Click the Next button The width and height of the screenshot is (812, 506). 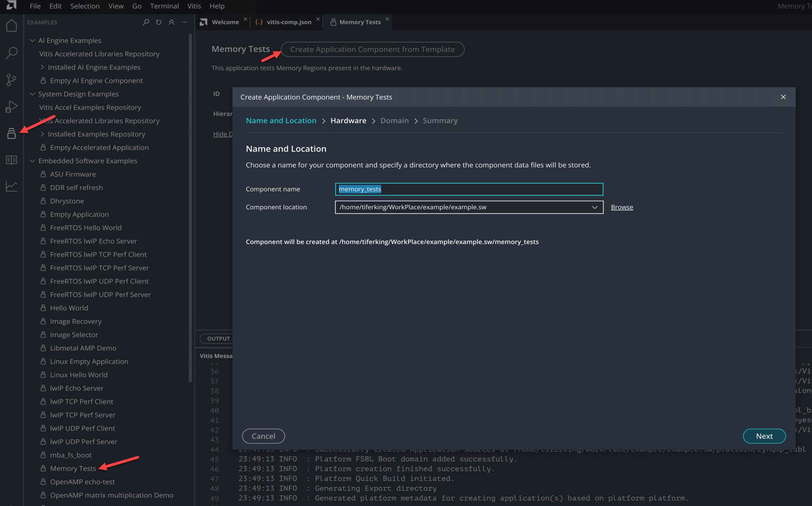tap(764, 436)
